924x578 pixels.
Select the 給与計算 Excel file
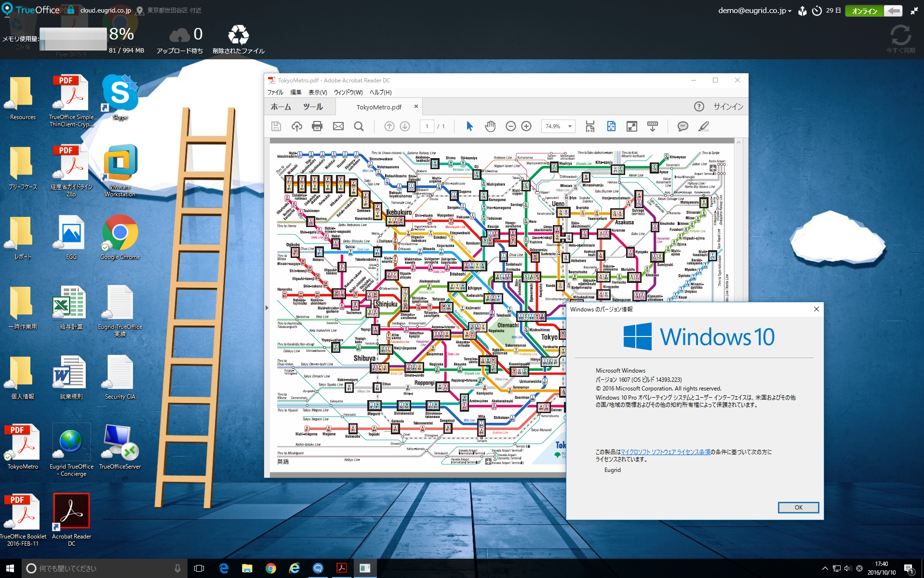[x=71, y=308]
